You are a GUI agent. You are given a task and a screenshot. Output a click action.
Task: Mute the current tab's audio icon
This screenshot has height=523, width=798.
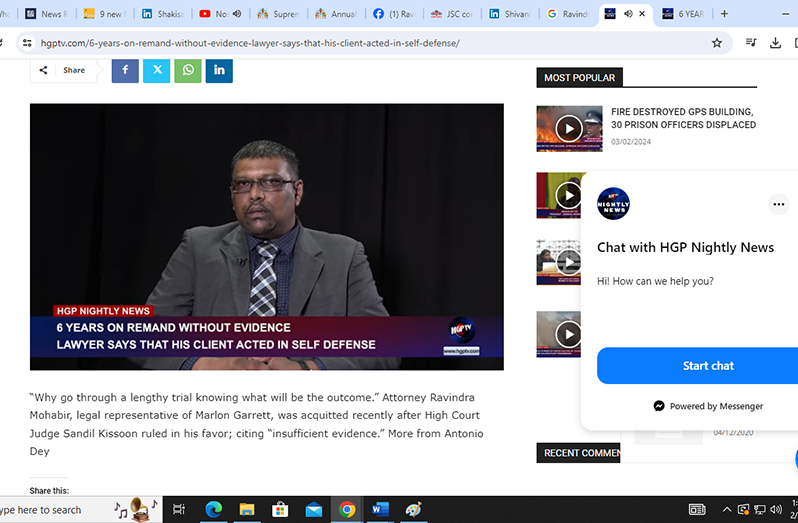coord(629,14)
